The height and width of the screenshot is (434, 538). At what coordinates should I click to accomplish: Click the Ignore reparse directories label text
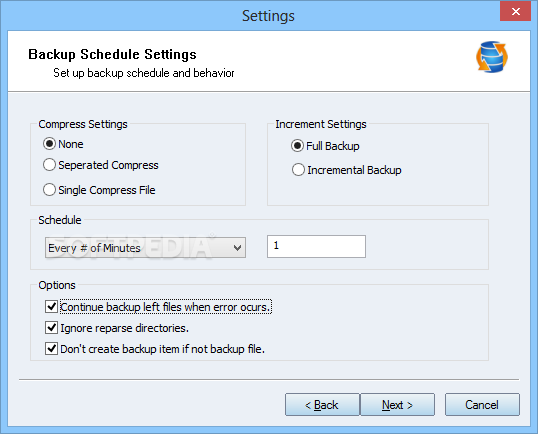125,328
